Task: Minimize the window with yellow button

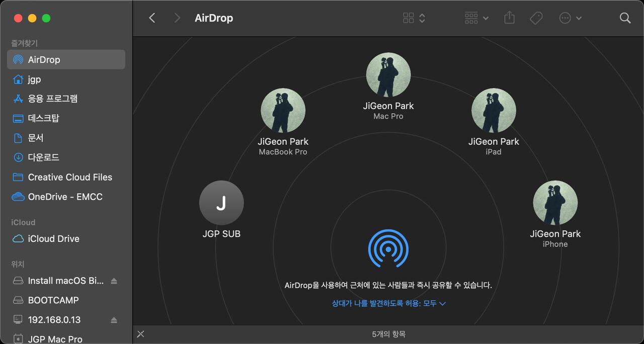Action: [32, 18]
